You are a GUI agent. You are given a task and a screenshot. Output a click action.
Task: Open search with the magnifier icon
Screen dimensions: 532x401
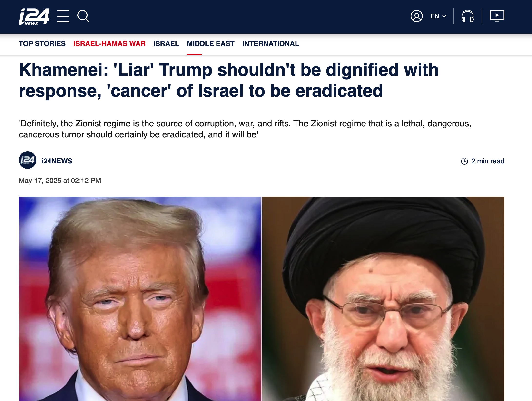click(x=83, y=16)
